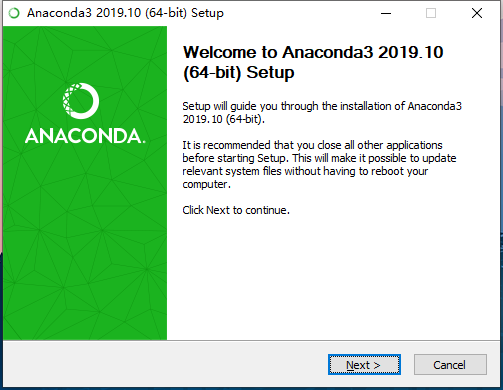The width and height of the screenshot is (503, 390).
Task: Click the gray footer area left of Next
Action: (165, 365)
